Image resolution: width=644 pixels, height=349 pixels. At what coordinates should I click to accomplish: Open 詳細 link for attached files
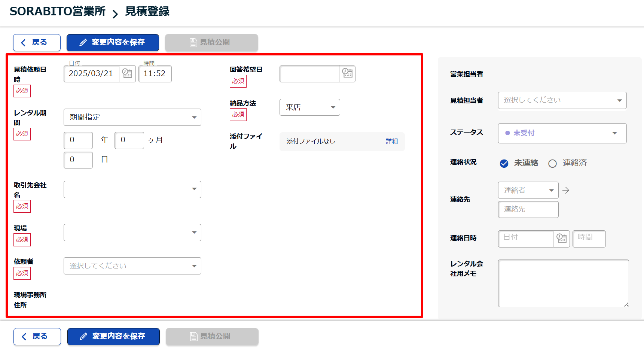tap(392, 141)
